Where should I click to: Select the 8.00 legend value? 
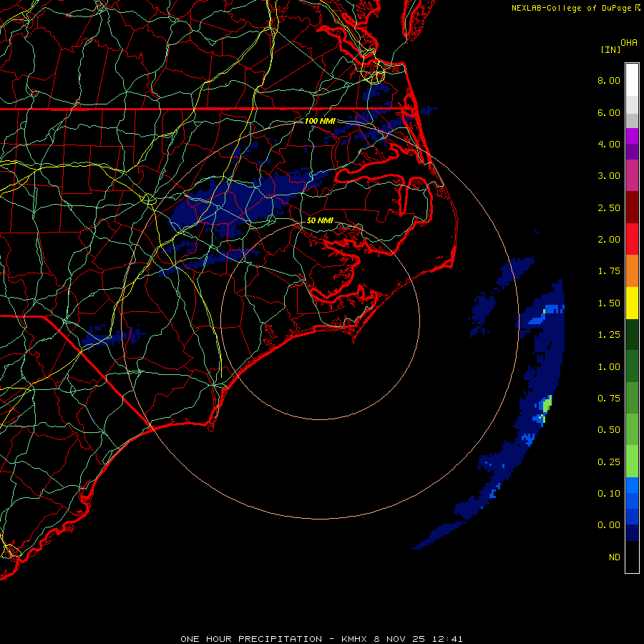609,80
